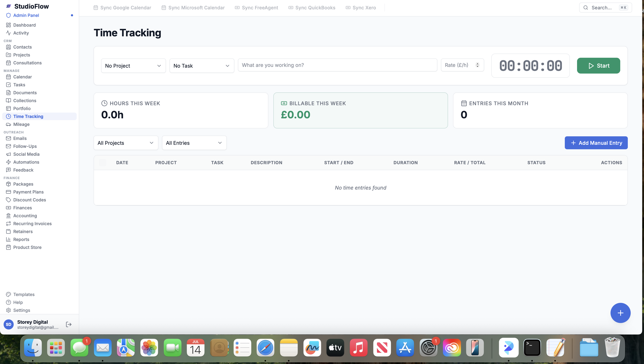Open Activity from the sidebar
This screenshot has height=364, width=644.
point(21,33)
